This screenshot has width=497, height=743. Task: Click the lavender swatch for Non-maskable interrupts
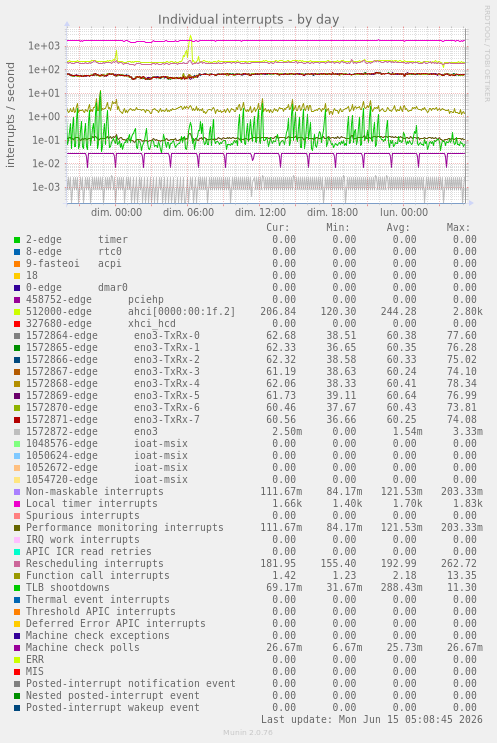point(17,492)
